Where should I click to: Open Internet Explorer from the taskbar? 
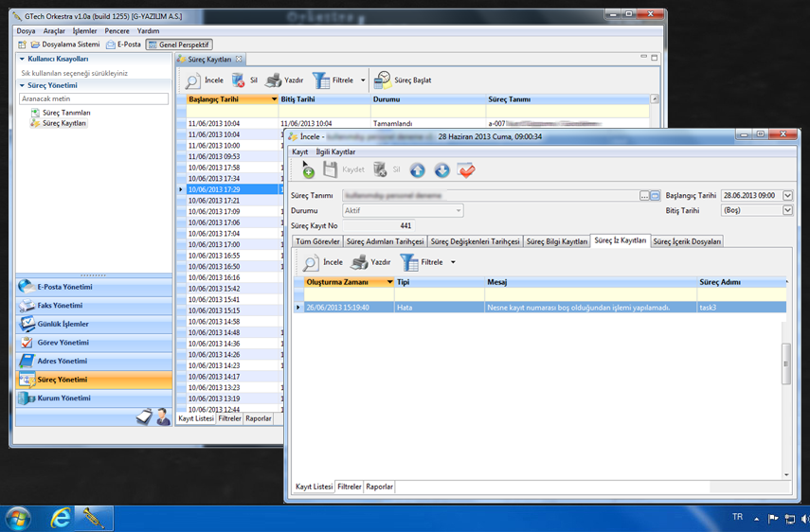point(62,518)
